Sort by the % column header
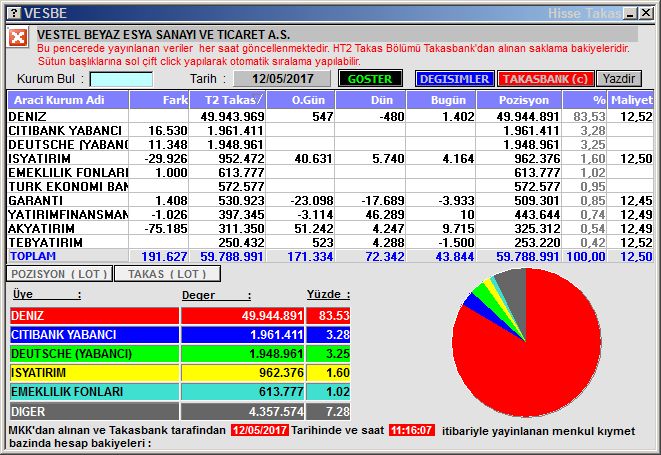This screenshot has height=455, width=661. click(x=585, y=100)
